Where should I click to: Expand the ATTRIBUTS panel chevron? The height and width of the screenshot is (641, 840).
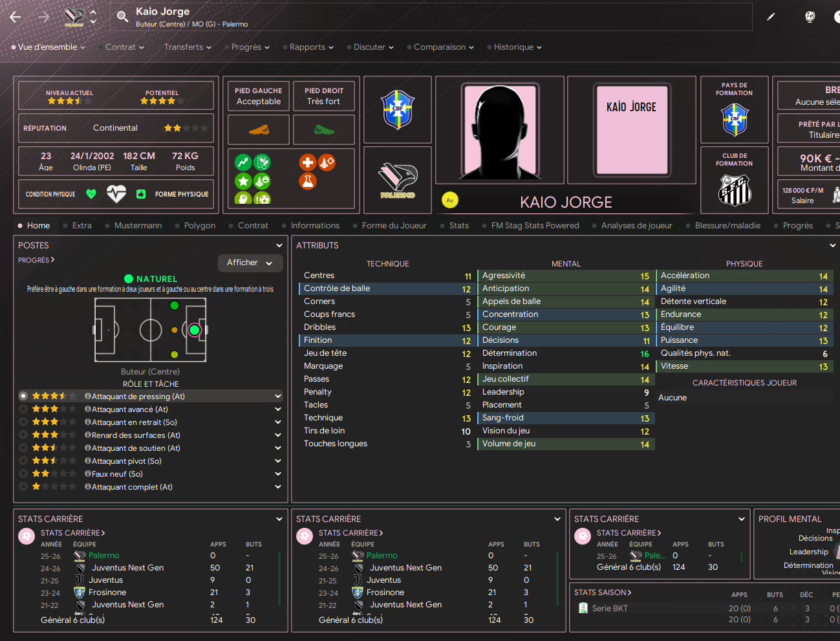pyautogui.click(x=833, y=245)
